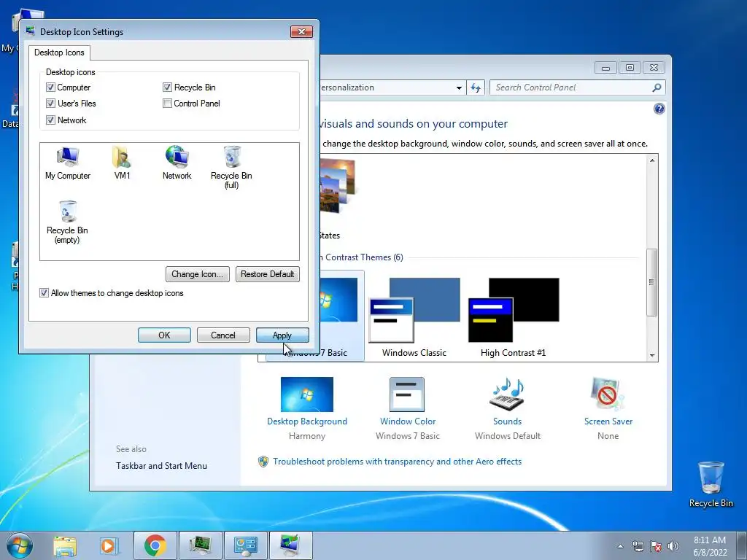Close the Desktop Icon Settings dialog
747x560 pixels.
tap(301, 32)
